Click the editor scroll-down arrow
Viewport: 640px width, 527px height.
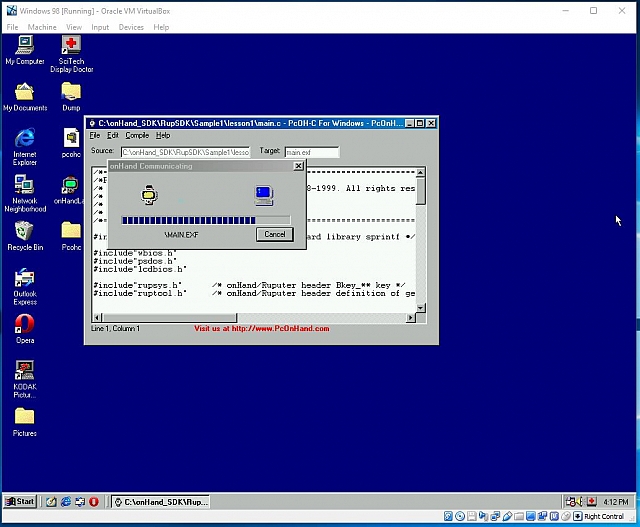tap(420, 308)
